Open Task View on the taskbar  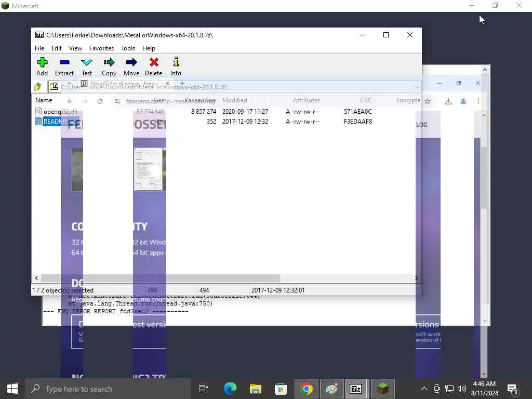pyautogui.click(x=204, y=389)
